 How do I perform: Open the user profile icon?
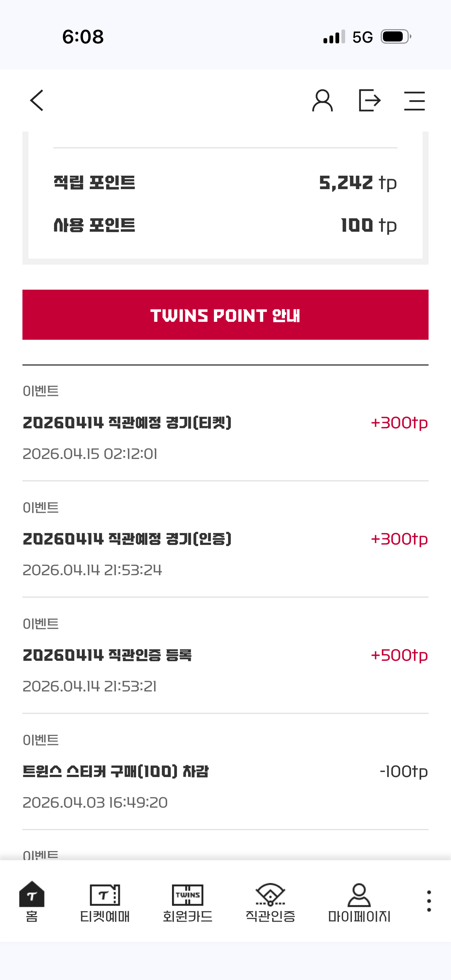click(322, 101)
